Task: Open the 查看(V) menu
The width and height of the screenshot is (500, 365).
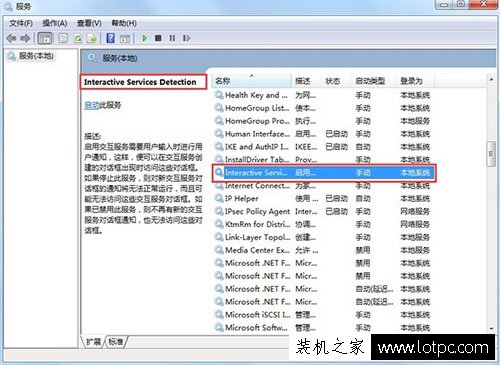Action: coord(89,23)
